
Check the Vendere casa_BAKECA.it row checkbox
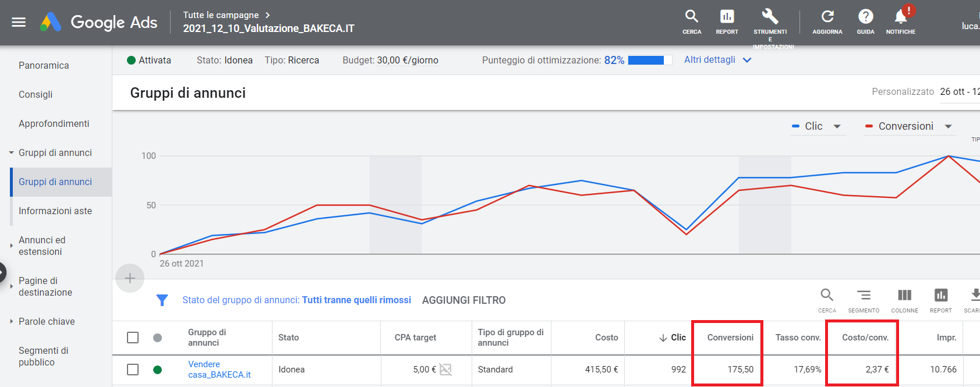tap(133, 370)
